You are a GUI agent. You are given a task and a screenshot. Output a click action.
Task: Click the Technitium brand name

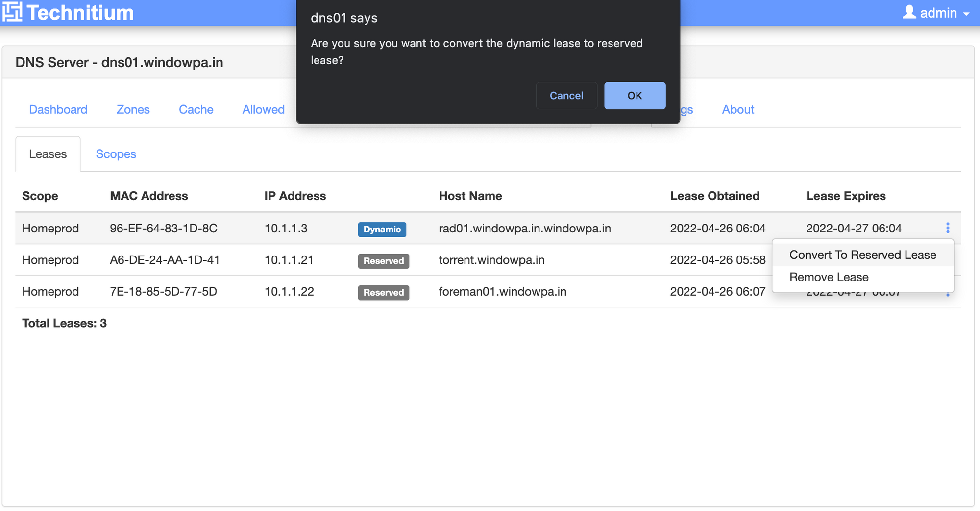pyautogui.click(x=80, y=13)
